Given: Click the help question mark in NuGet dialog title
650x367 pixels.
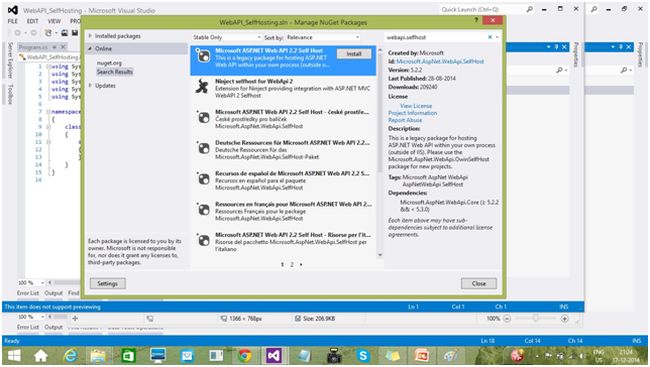Looking at the screenshot, I should click(x=477, y=20).
